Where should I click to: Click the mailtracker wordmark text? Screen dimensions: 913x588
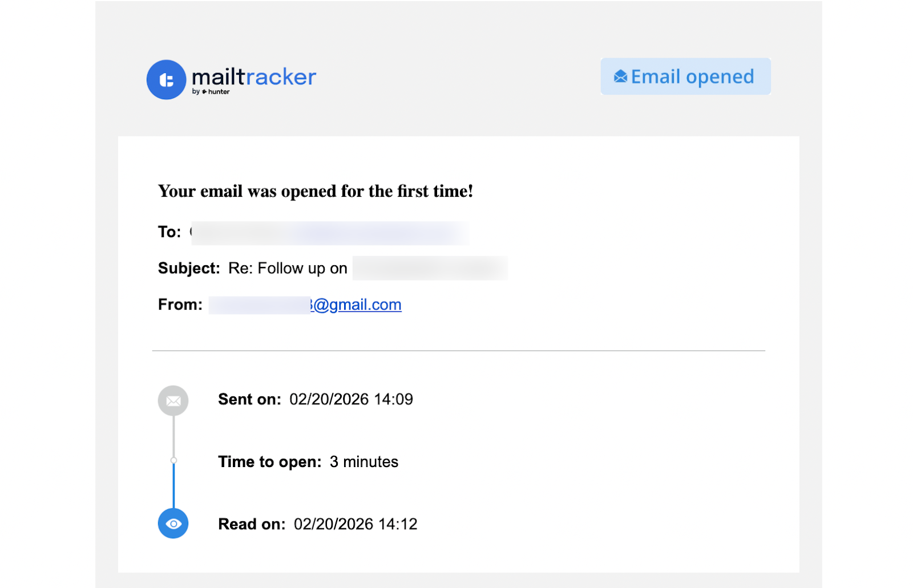(x=254, y=77)
